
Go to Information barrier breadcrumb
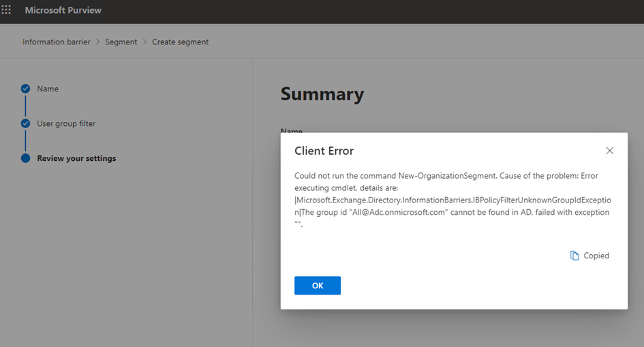[56, 42]
